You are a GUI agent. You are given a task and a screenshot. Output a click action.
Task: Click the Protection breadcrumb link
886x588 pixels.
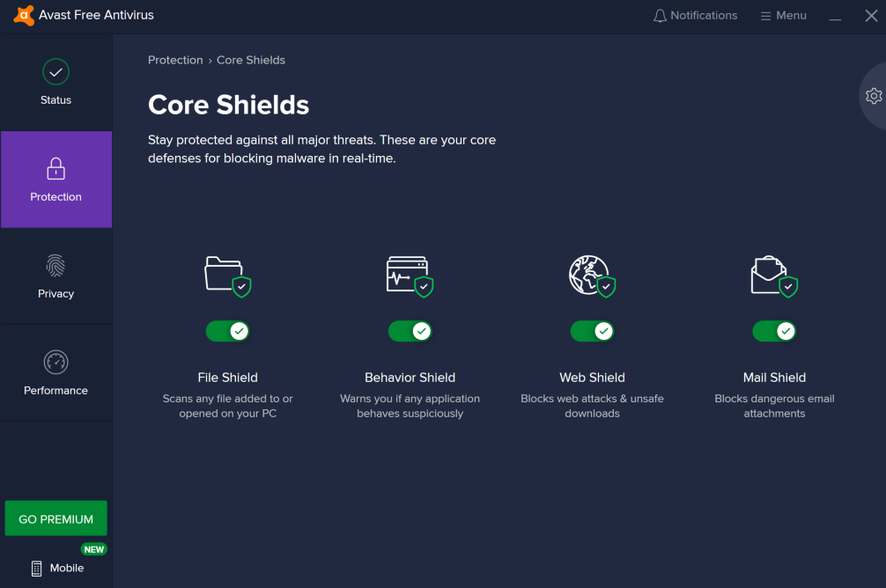click(175, 60)
